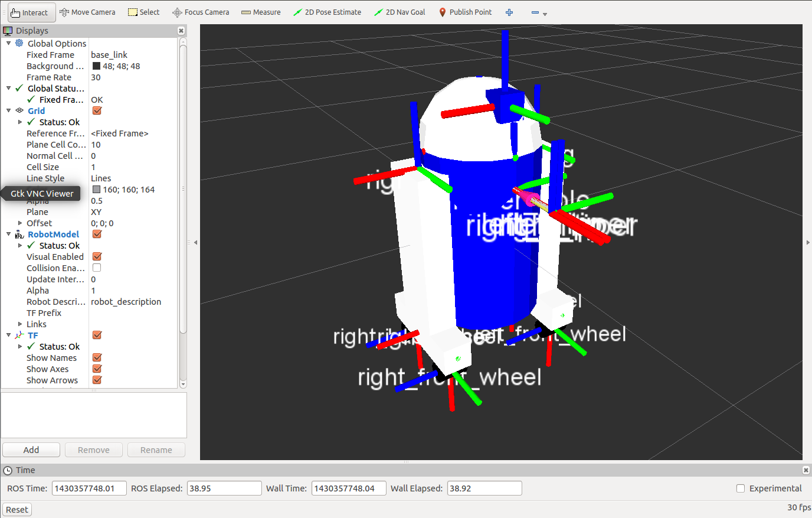Select the Line Style value Lines
Viewport: 812px width, 518px height.
[101, 178]
